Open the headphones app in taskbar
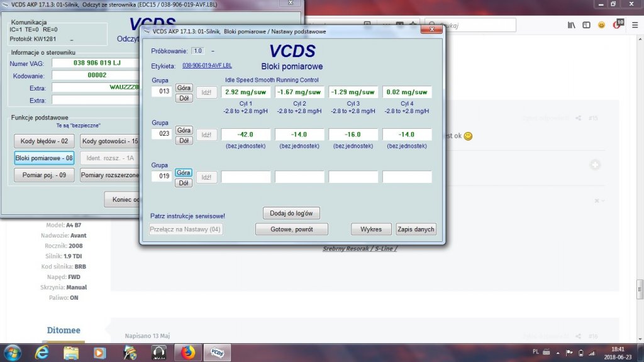The height and width of the screenshot is (362, 644). point(159,353)
